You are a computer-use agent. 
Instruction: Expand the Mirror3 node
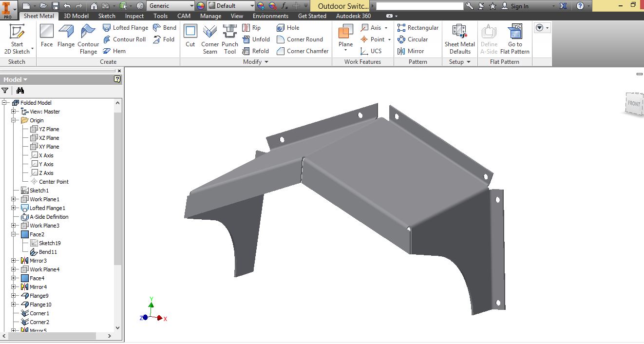tap(14, 261)
